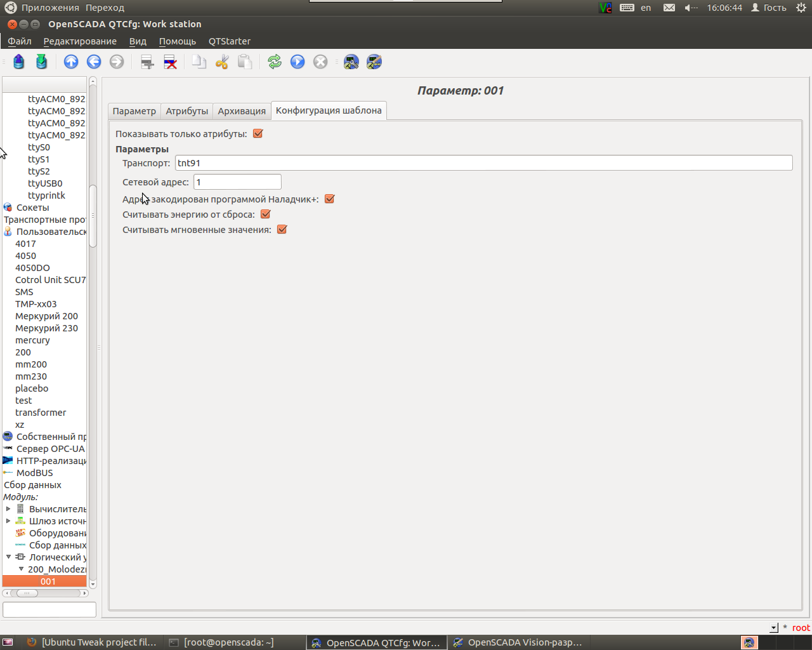
Task: Switch to the Архивация tab
Action: pos(242,111)
